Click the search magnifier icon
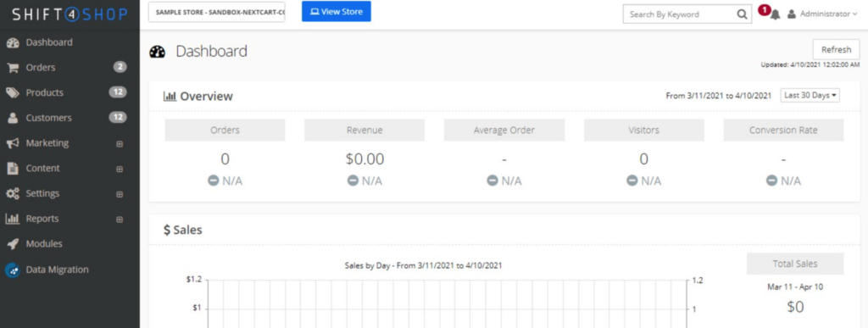Screen dimensions: 868x328 (742, 14)
